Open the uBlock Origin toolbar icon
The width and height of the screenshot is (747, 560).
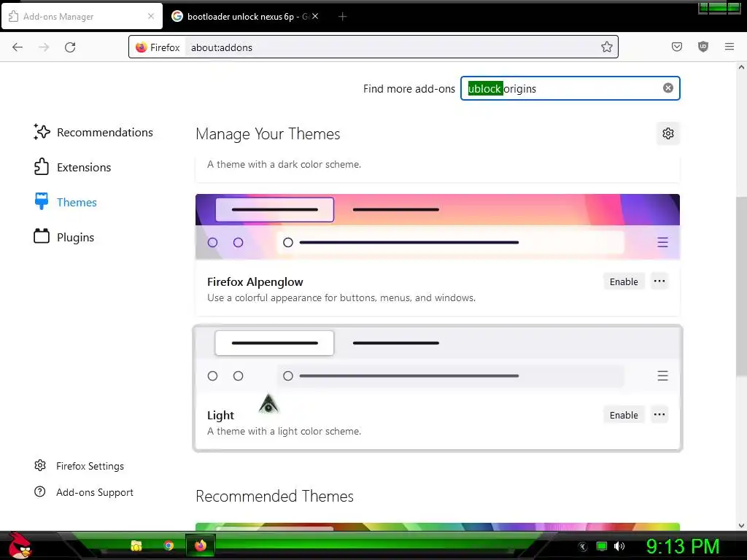[x=703, y=47]
